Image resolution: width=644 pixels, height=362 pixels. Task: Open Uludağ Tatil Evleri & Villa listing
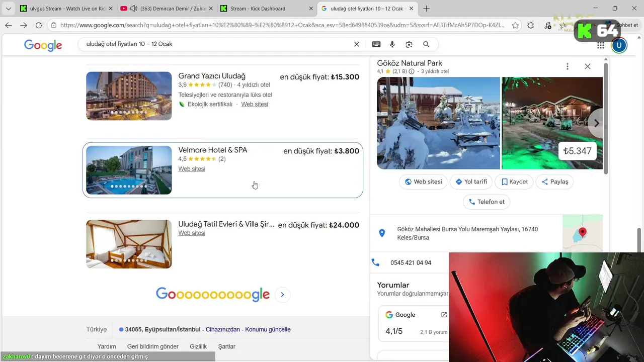226,224
